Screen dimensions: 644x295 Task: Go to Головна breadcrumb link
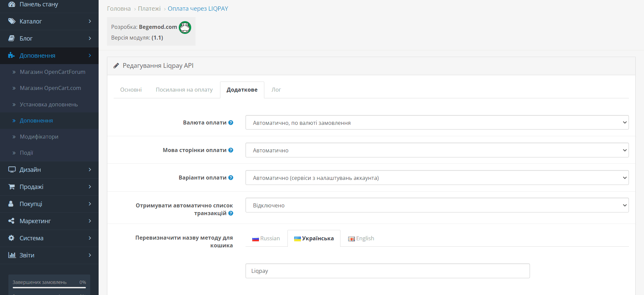point(119,9)
